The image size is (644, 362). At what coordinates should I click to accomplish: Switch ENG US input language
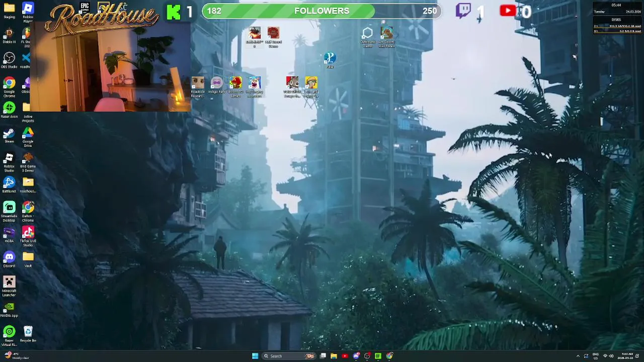pyautogui.click(x=596, y=356)
